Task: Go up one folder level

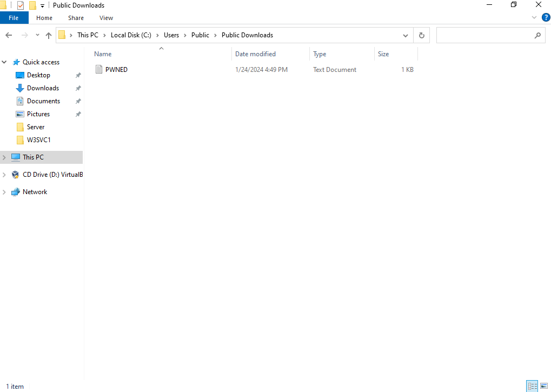Action: (x=48, y=35)
